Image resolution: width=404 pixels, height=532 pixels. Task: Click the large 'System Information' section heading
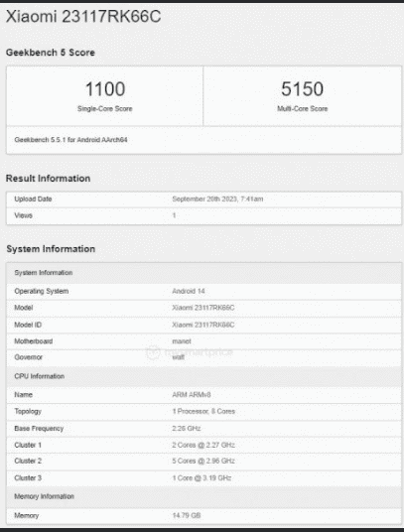(51, 249)
